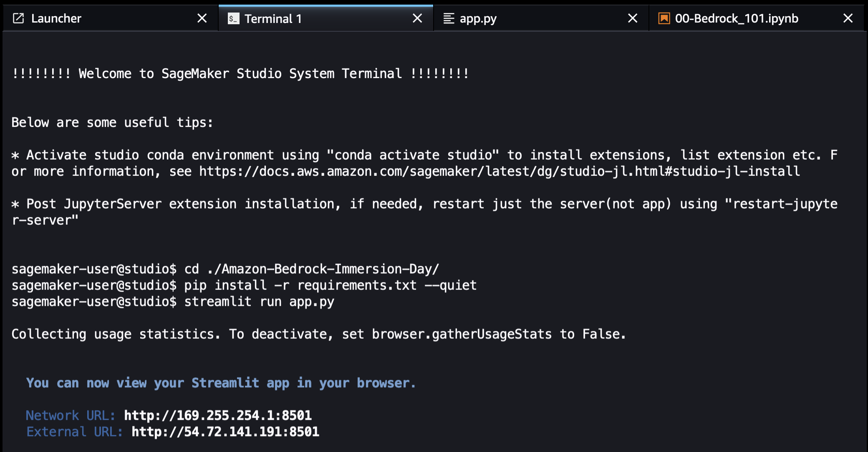Click the Terminal 1 tab icon
Image resolution: width=868 pixels, height=452 pixels.
233,18
